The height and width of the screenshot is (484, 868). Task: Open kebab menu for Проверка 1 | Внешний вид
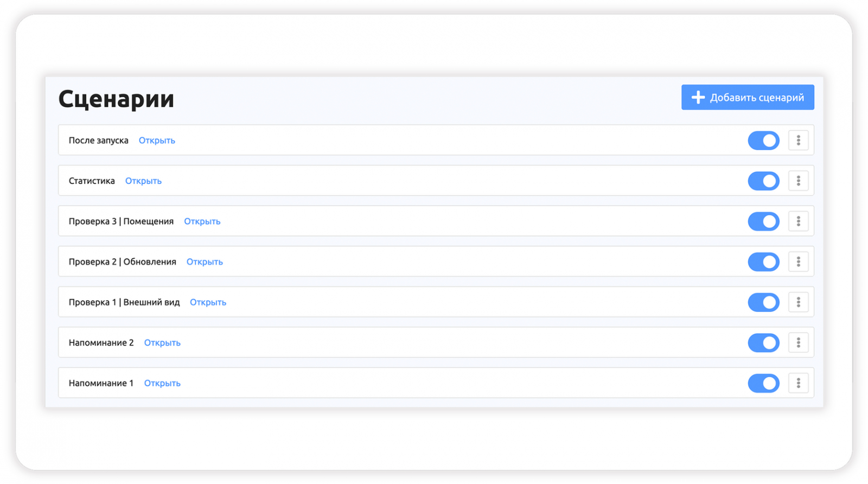coord(798,302)
